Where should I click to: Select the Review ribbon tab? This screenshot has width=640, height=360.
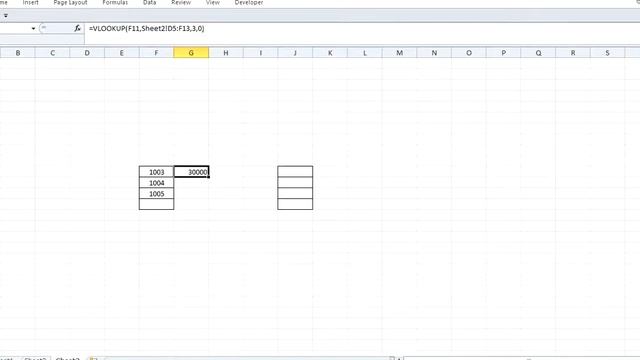tap(181, 2)
